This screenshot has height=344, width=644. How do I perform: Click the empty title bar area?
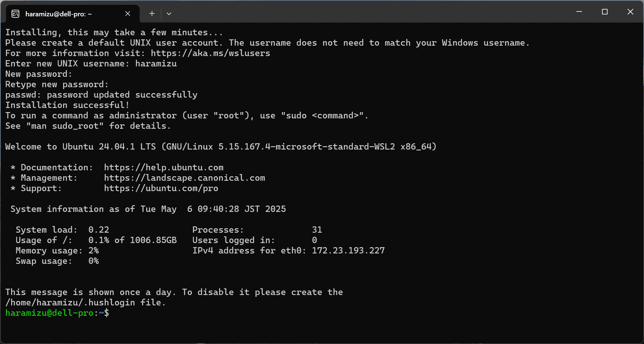tap(371, 12)
